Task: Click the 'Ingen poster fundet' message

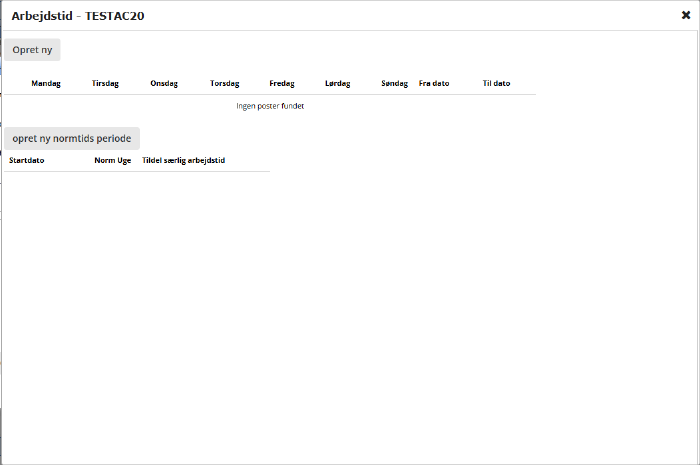Action: pyautogui.click(x=270, y=106)
